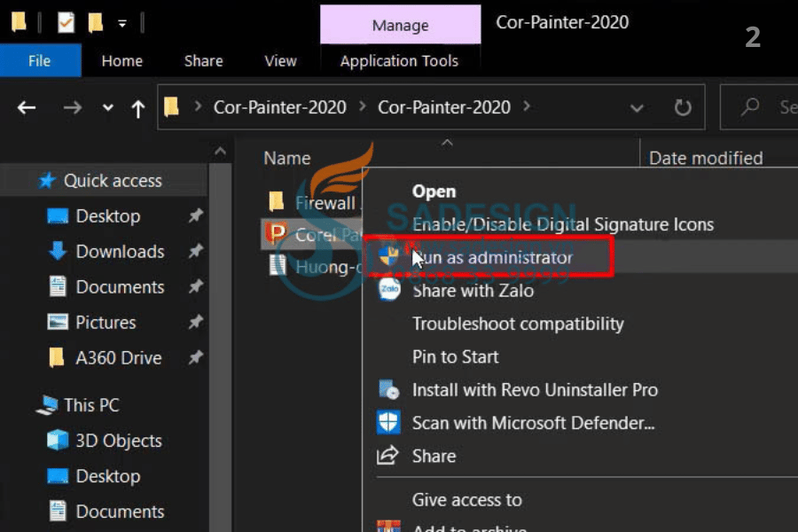Open the recent locations dropdown arrow
The height and width of the screenshot is (532, 798).
108,108
